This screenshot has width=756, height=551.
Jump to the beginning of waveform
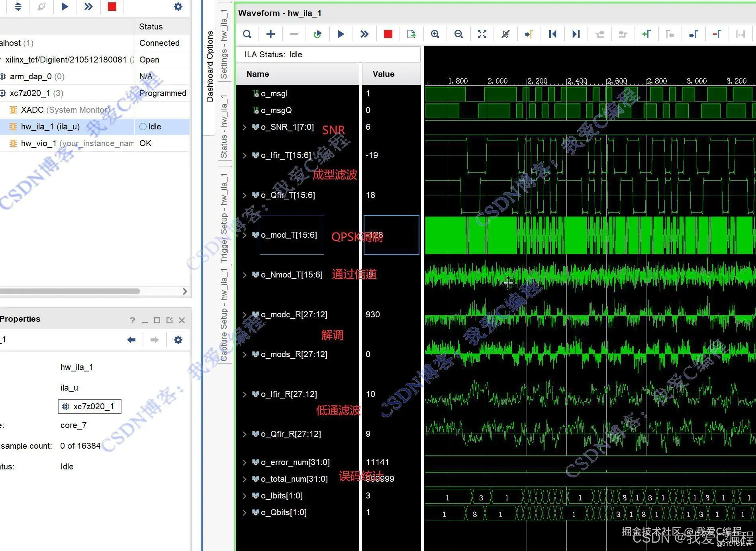(x=552, y=34)
